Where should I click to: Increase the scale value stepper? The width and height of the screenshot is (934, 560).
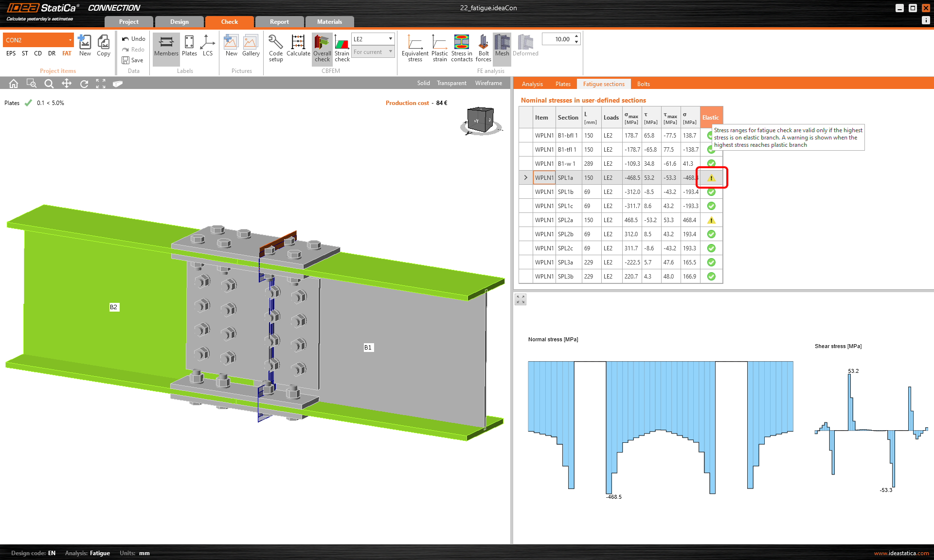click(576, 36)
